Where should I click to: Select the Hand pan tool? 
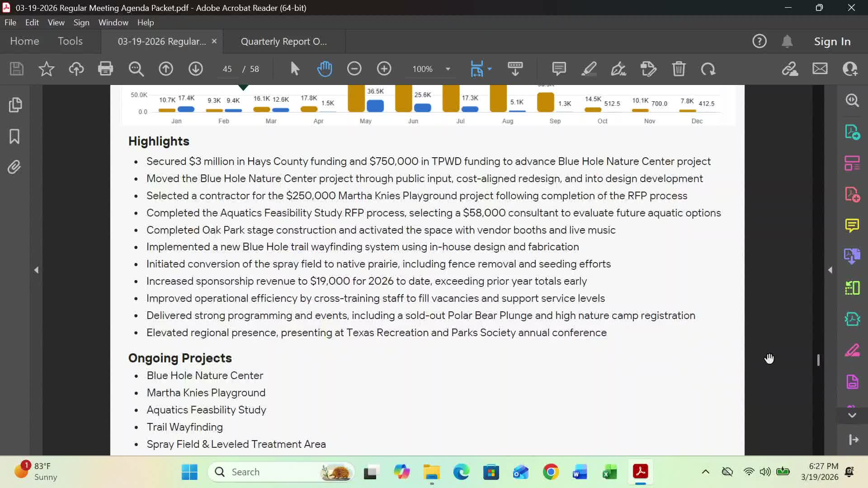[x=324, y=69]
